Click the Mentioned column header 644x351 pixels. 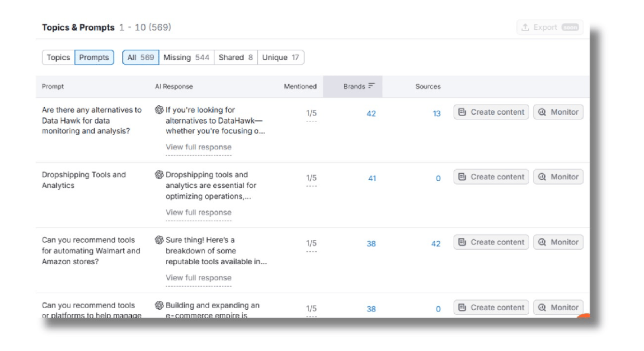click(x=300, y=86)
